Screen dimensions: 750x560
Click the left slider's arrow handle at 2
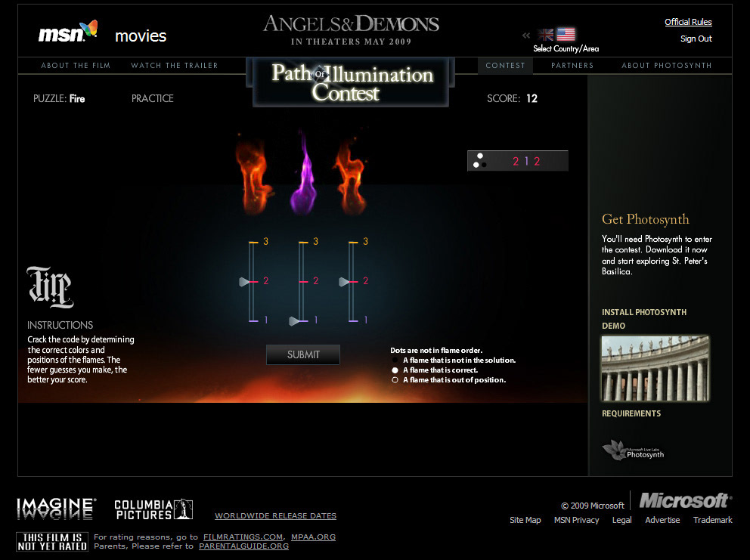[x=244, y=282]
